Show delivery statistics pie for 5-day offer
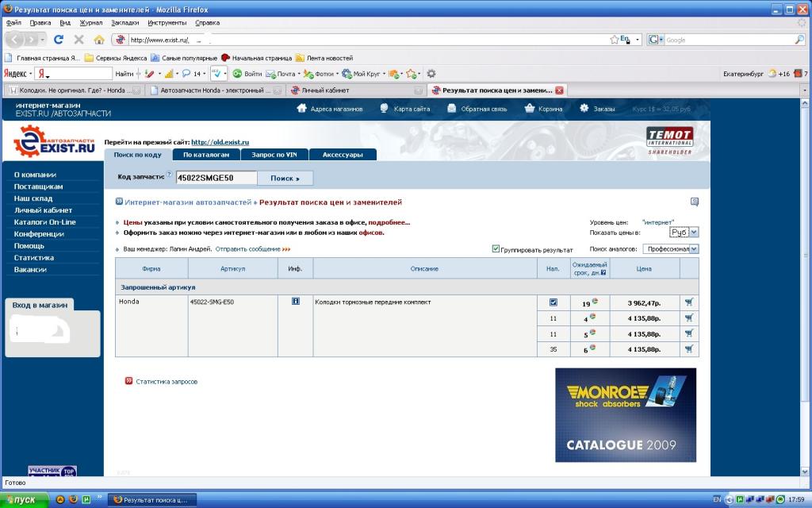812x508 pixels. click(592, 332)
